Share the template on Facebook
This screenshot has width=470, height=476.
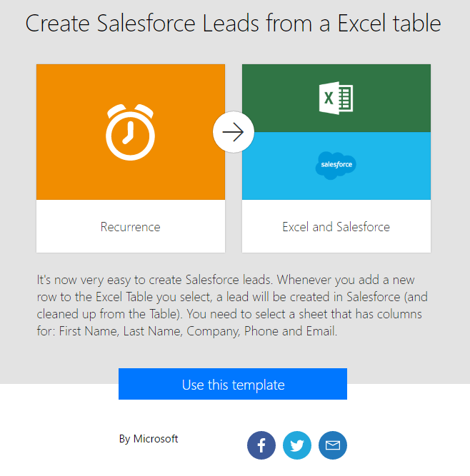[261, 445]
